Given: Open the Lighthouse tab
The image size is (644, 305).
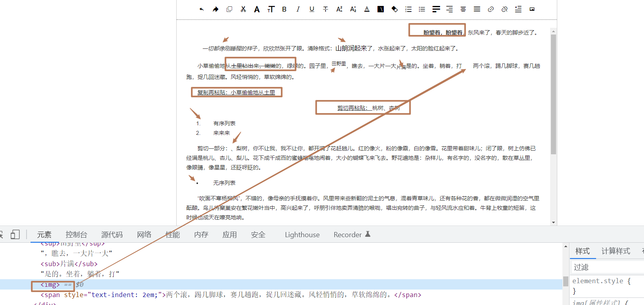Looking at the screenshot, I should 302,235.
